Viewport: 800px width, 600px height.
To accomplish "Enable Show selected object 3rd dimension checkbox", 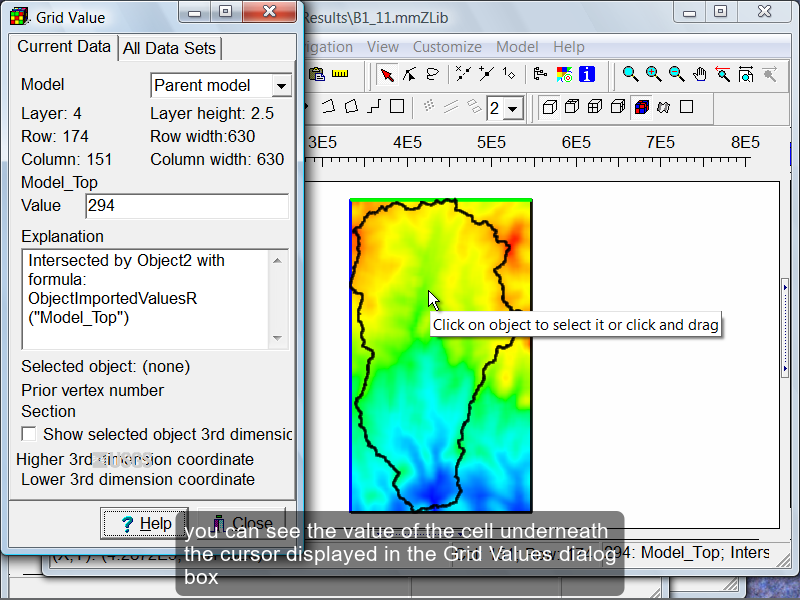I will (29, 434).
